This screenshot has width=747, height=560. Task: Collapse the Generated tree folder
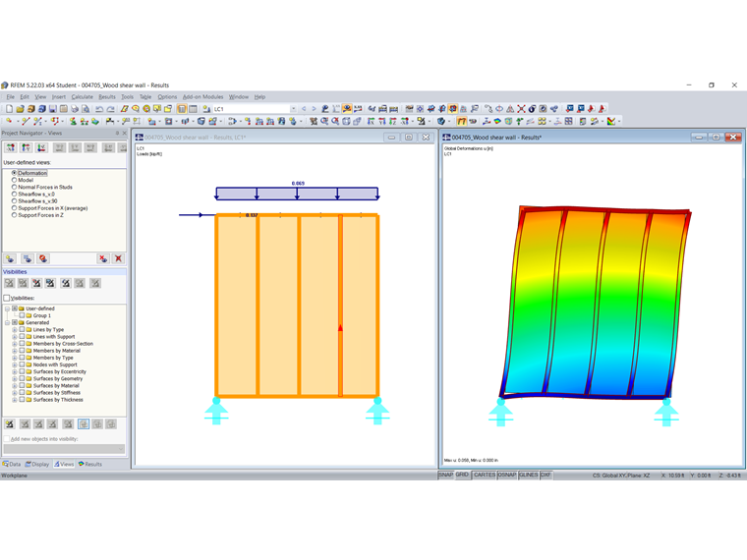7,323
